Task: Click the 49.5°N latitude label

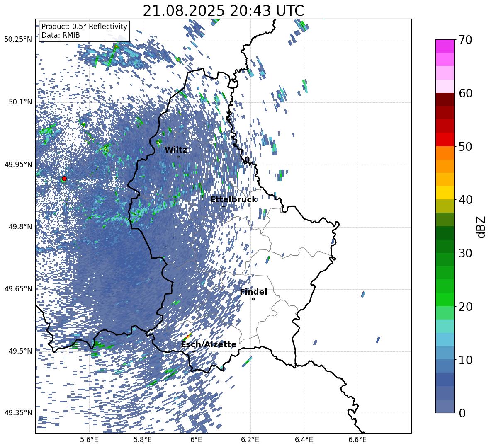Action: (x=20, y=351)
